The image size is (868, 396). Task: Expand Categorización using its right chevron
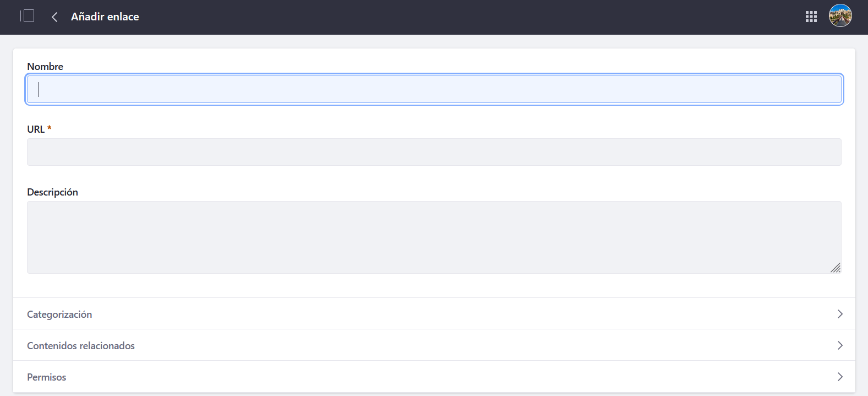click(840, 314)
